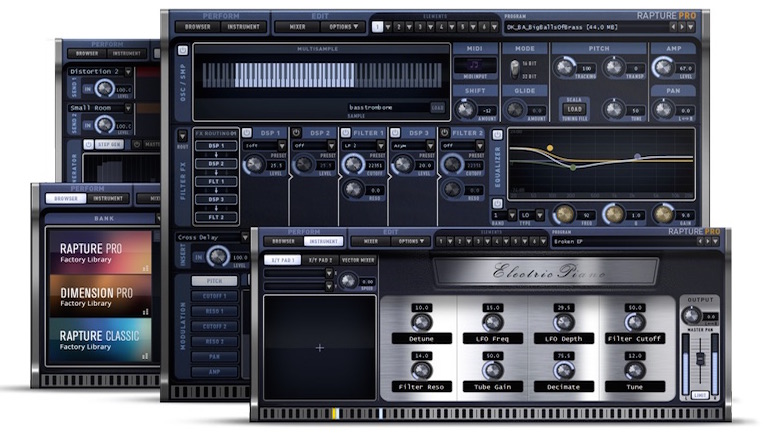Viewport: 770px width, 434px height.
Task: Open Instrument page in Electric Piano window
Action: pos(323,241)
